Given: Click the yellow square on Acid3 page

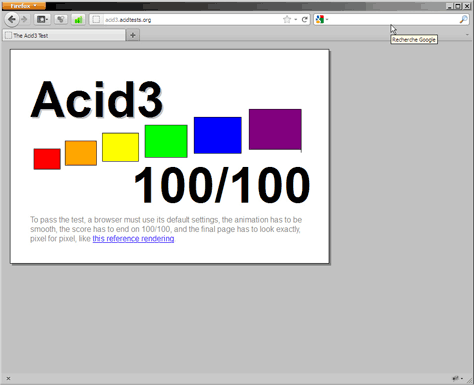Looking at the screenshot, I should [120, 147].
